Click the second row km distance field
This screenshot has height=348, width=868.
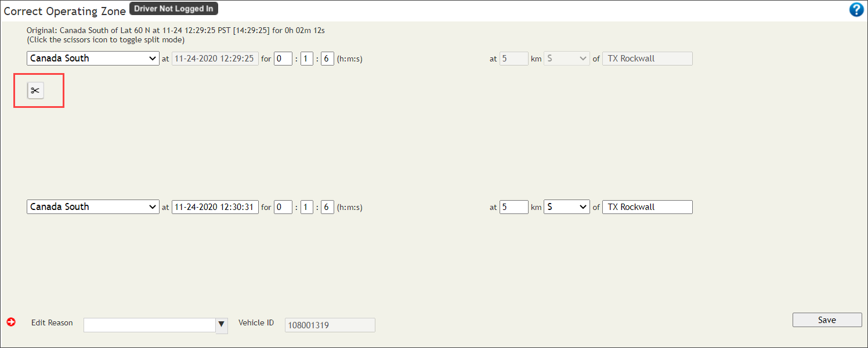pos(513,207)
